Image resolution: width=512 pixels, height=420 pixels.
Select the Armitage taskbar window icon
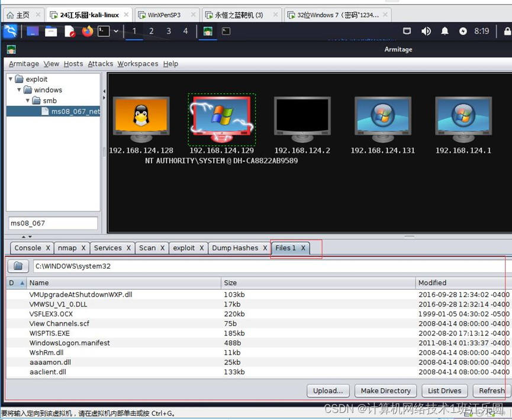coord(208,31)
